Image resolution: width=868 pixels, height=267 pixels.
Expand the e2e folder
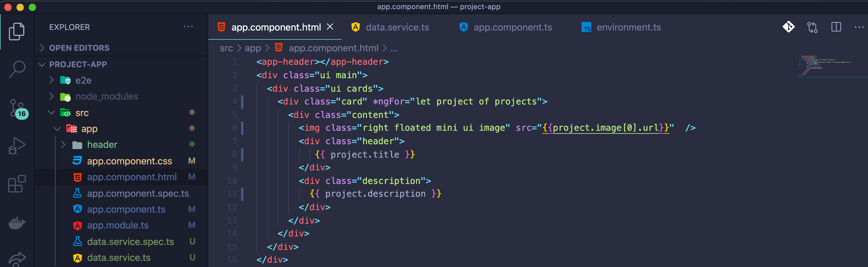pos(51,80)
